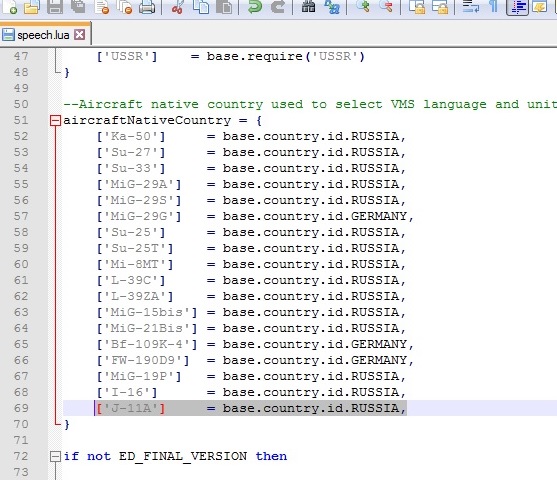Click the Copy icon
Screen dimensions: 557x480
201,6
